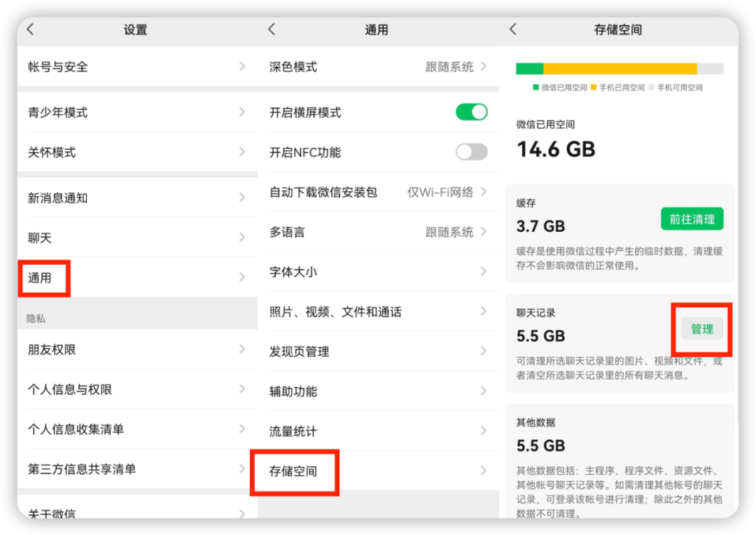The height and width of the screenshot is (535, 756).
Task: Tap chevron beside 辅助功能
Action: tap(483, 391)
